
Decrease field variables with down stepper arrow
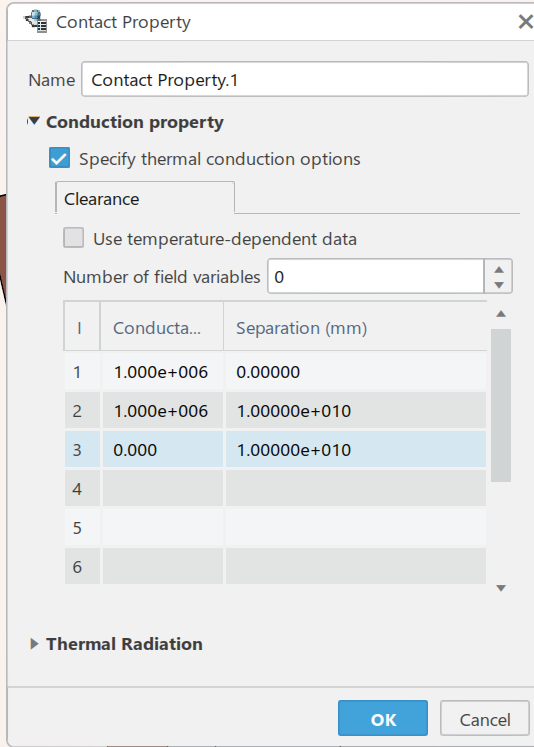coord(499,285)
